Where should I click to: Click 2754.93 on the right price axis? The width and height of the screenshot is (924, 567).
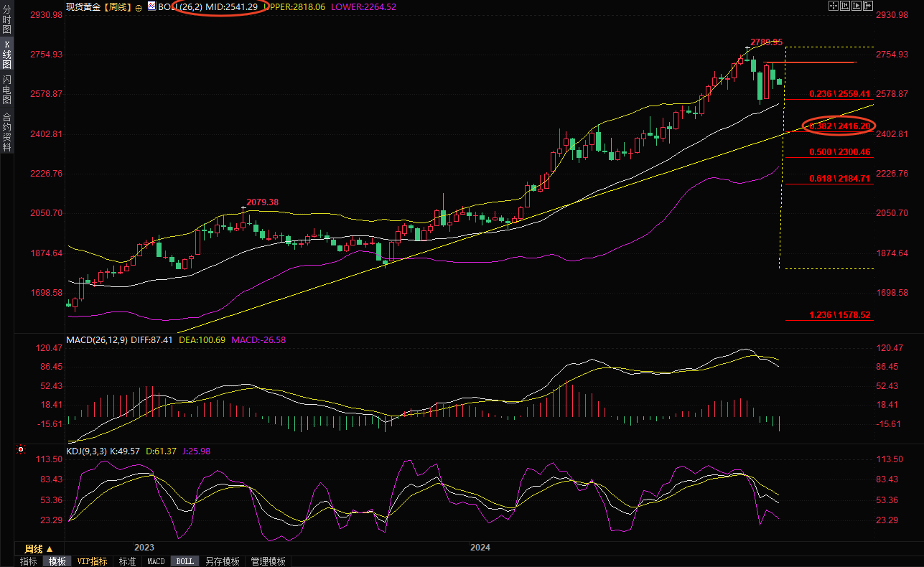click(x=892, y=55)
